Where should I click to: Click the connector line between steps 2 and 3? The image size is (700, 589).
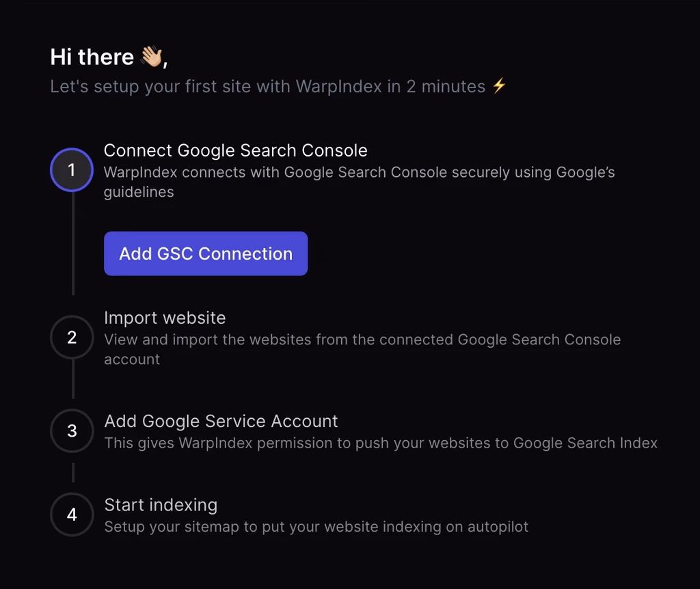(72, 379)
